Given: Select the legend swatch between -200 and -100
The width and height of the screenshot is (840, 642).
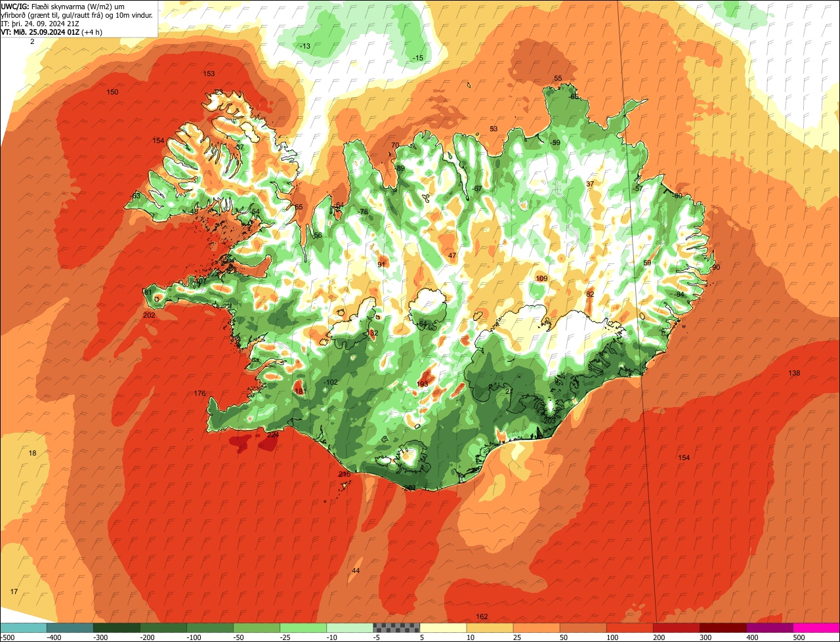Looking at the screenshot, I should click(x=163, y=627).
